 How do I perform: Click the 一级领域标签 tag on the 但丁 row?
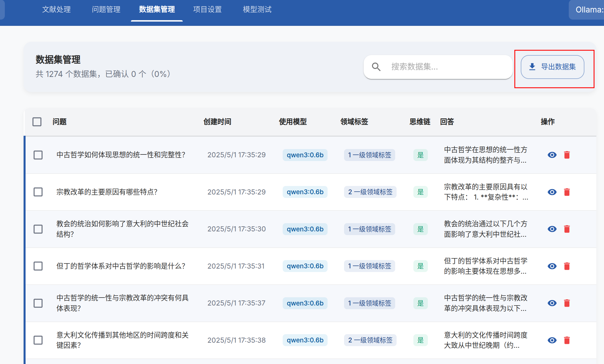(x=369, y=266)
